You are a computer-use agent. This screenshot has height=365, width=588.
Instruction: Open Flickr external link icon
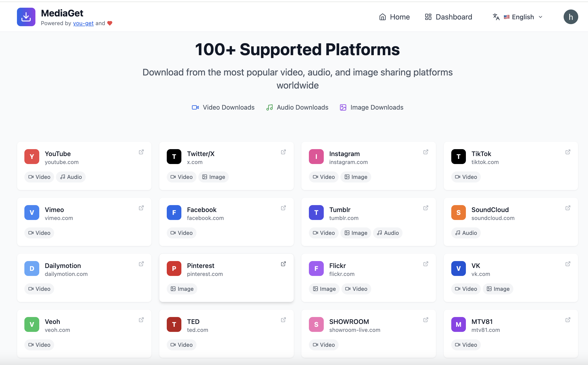[426, 264]
